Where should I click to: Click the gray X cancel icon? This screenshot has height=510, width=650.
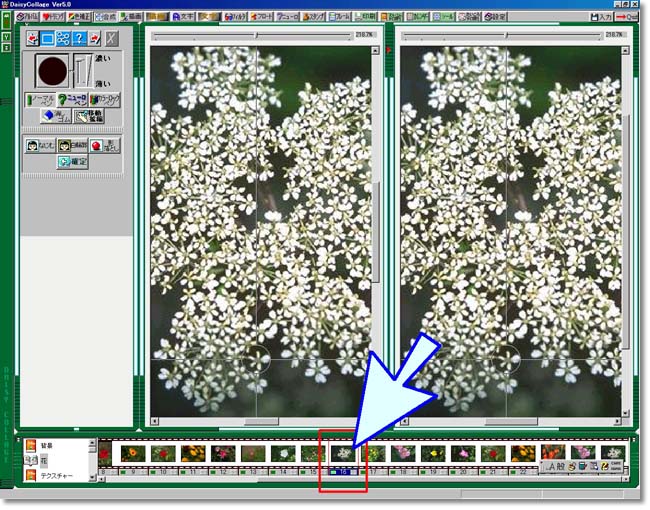click(111, 39)
